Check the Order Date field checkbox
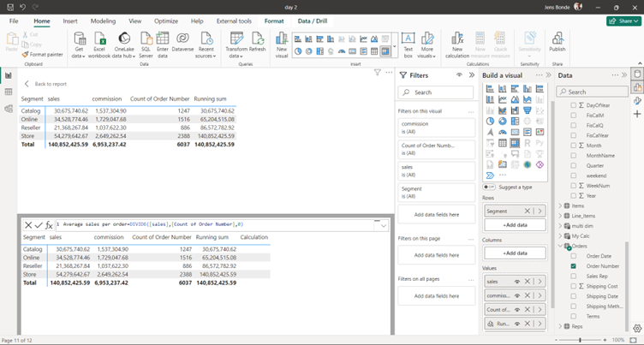Image resolution: width=644 pixels, height=345 pixels. coord(574,256)
